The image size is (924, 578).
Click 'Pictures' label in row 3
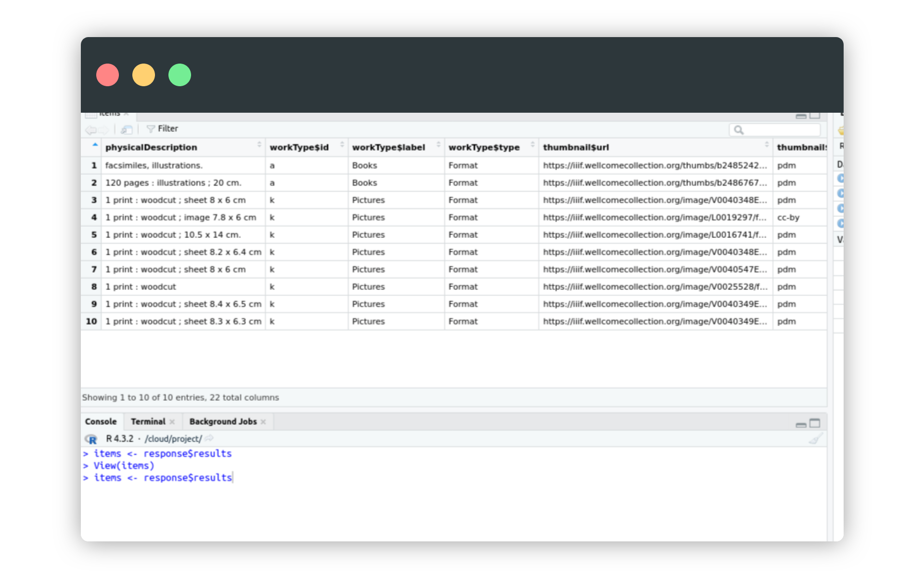tap(368, 200)
